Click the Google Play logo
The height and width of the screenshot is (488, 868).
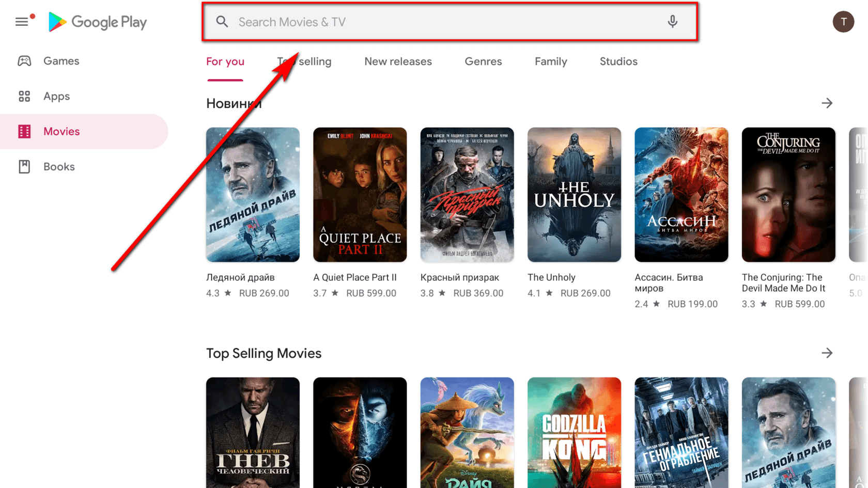(x=98, y=22)
